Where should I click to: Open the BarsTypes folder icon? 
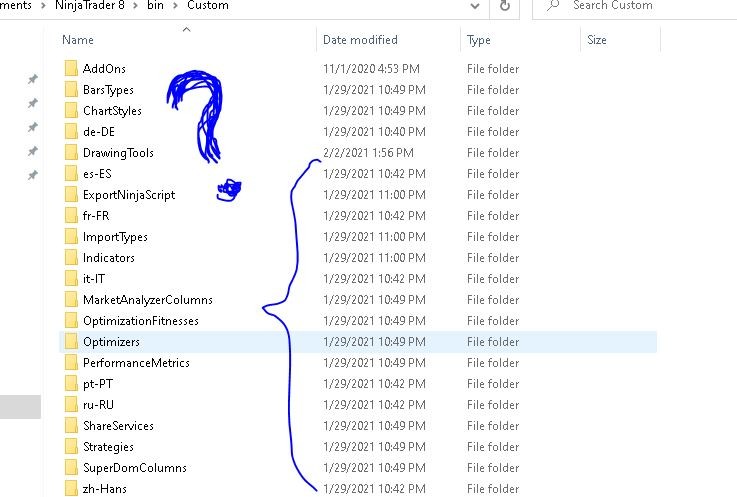pos(71,89)
